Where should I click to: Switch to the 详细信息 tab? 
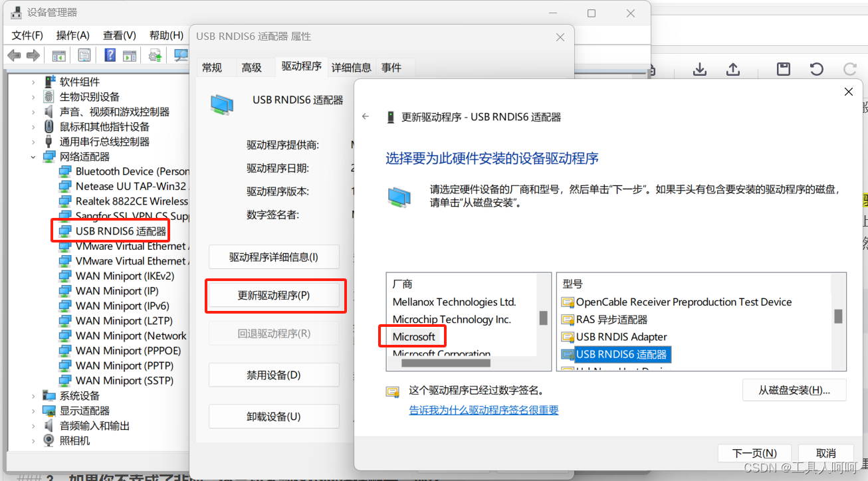coord(352,67)
